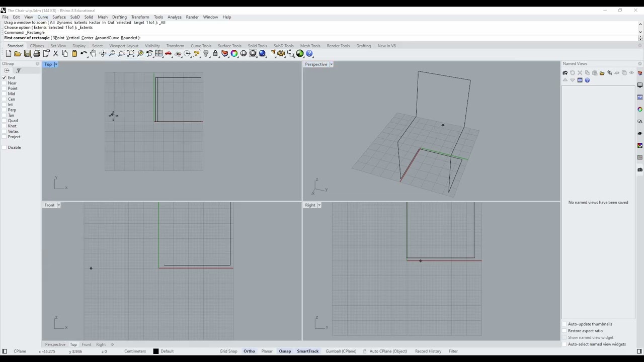644x362 pixels.
Task: Select the Front viewport tab at bottom
Action: pos(87,344)
